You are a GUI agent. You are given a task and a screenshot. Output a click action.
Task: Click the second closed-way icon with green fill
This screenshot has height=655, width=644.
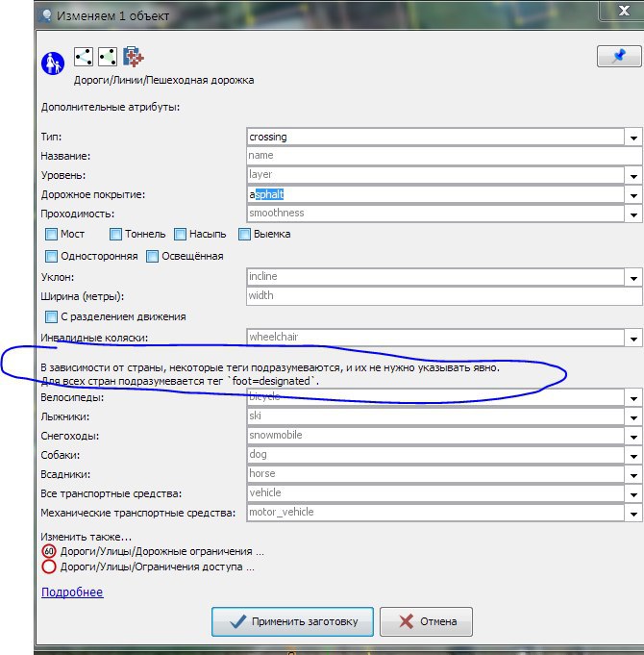point(108,57)
